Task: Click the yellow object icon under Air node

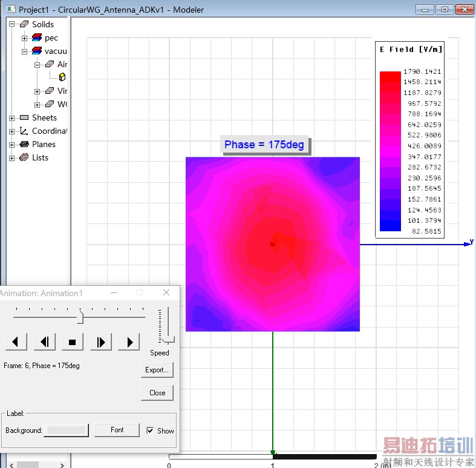Action: coord(62,77)
